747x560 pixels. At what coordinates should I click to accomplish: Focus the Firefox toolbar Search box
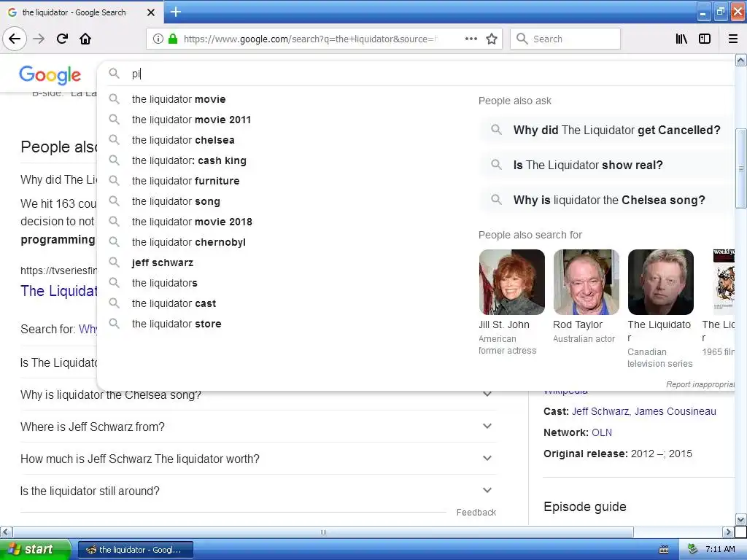click(565, 39)
